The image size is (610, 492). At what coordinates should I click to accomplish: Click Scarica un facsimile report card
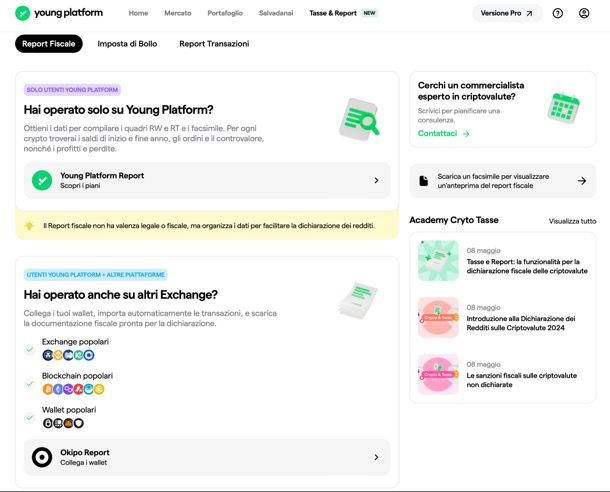click(503, 181)
